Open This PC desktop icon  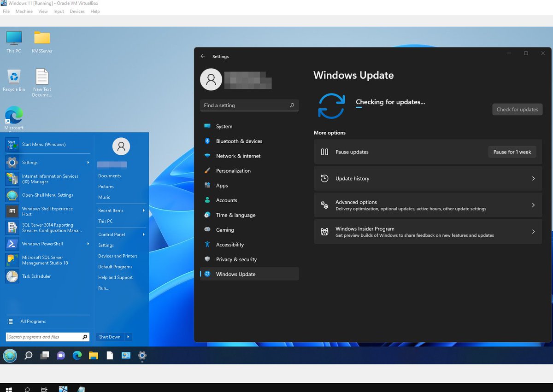pos(14,42)
